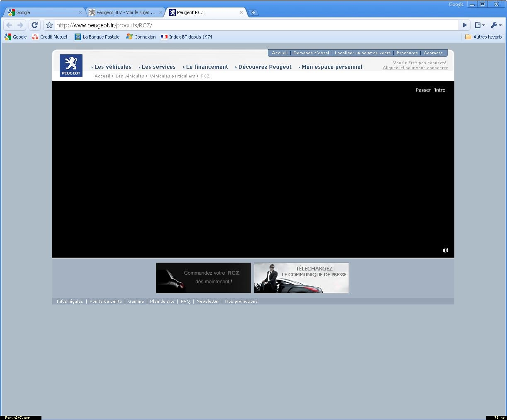Click the Peugeot lion logo
This screenshot has width=507, height=420.
pos(71,65)
